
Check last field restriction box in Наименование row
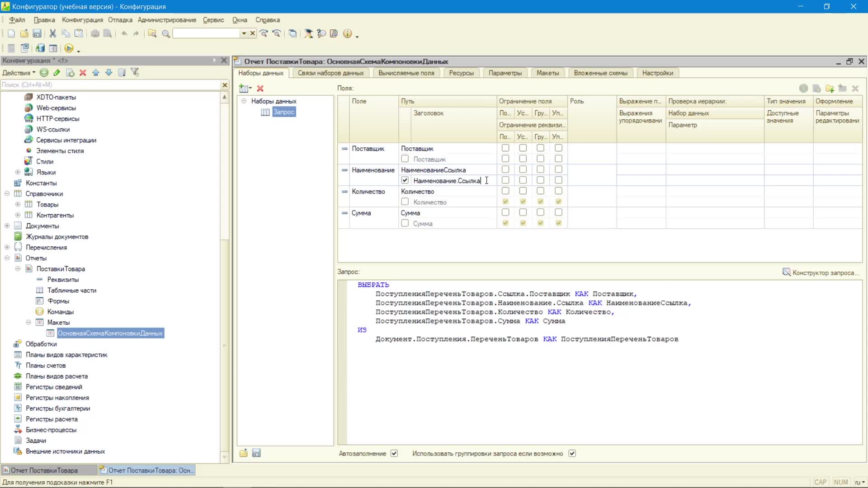coord(558,169)
